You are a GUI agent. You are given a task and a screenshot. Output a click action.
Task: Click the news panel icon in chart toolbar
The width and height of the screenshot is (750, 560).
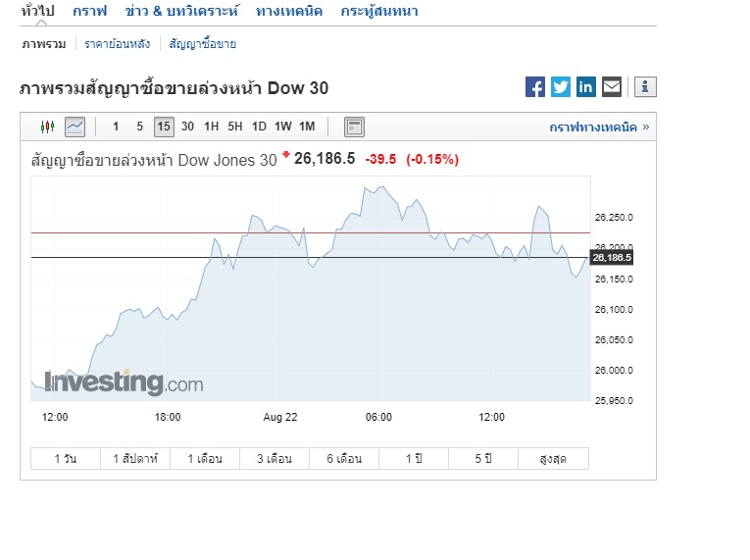354,127
